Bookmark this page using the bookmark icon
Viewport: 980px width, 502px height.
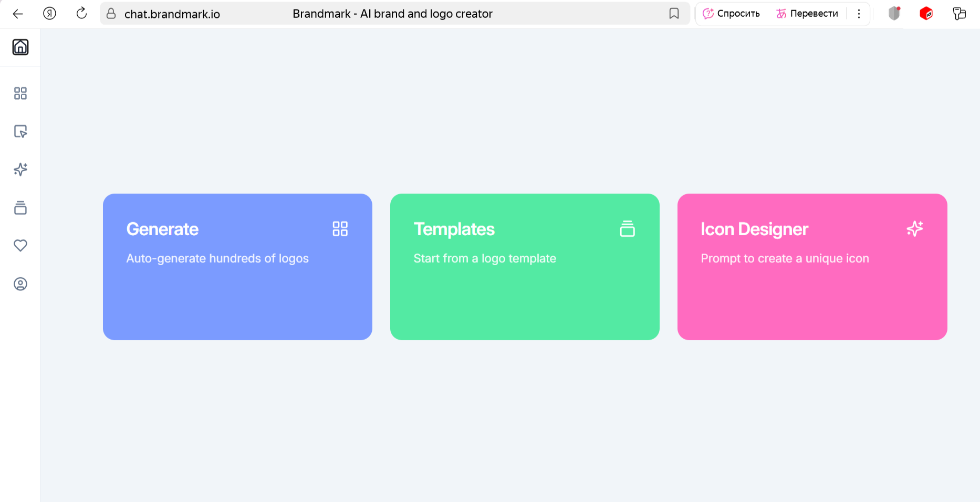(x=674, y=14)
